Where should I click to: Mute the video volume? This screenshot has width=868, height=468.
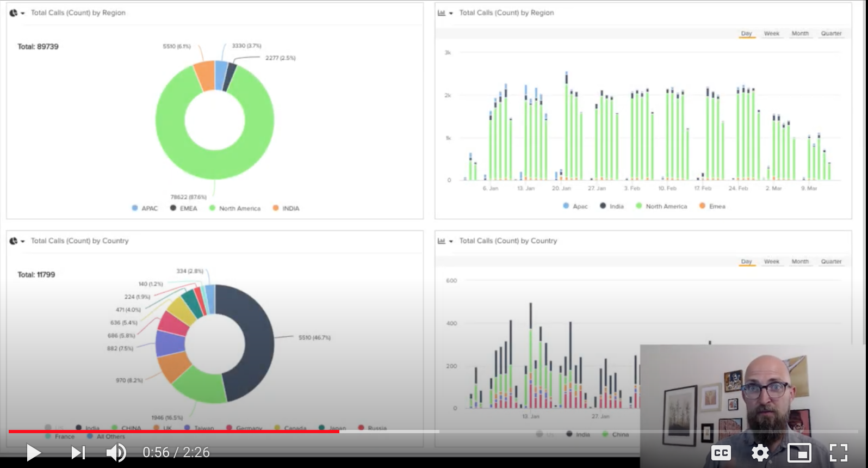[x=116, y=452]
